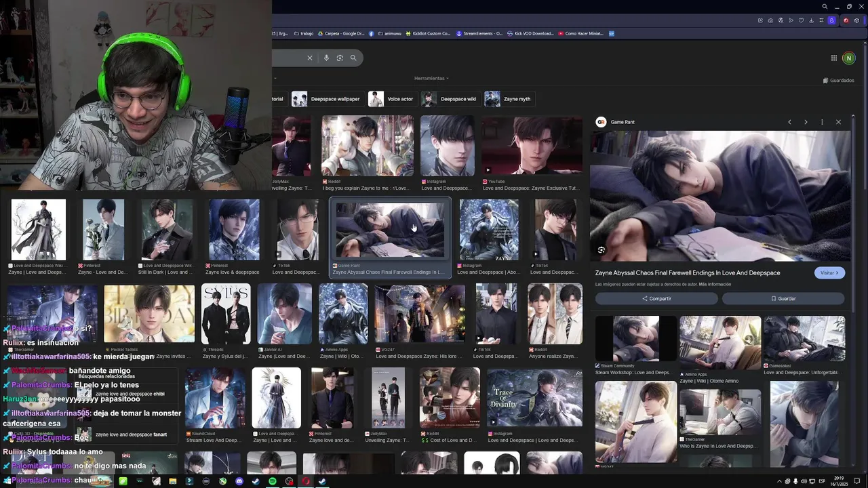The image size is (868, 488).
Task: Click the magnifying glass search button
Action: [353, 58]
